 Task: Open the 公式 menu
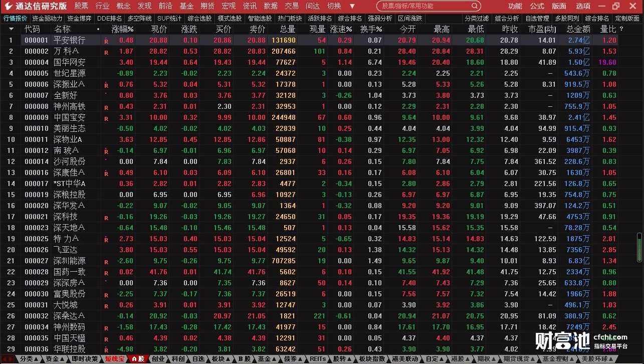coord(537,6)
